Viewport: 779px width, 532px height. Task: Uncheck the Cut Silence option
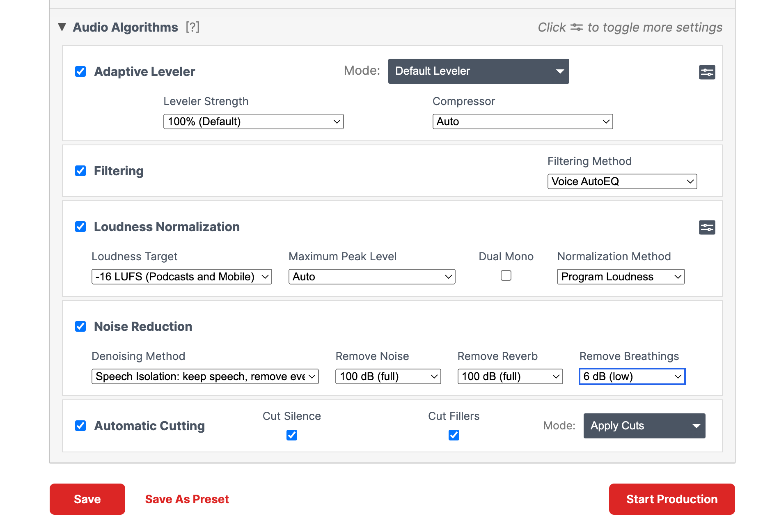point(292,435)
